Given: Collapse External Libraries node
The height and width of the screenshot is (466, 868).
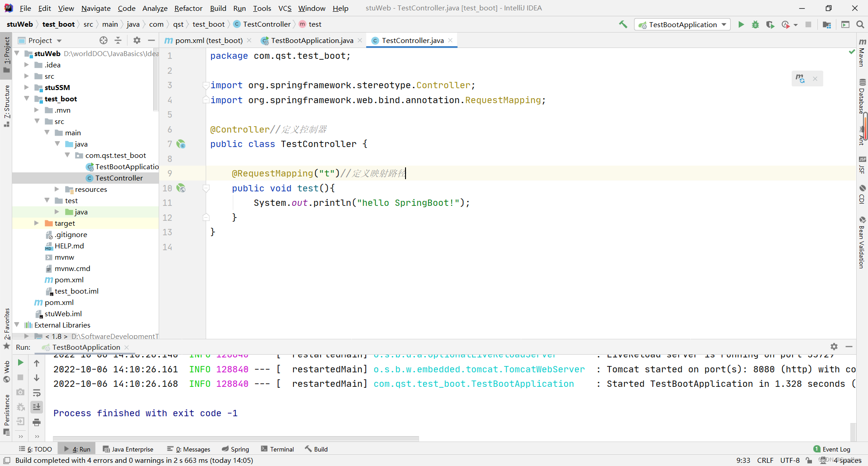Looking at the screenshot, I should (x=17, y=325).
